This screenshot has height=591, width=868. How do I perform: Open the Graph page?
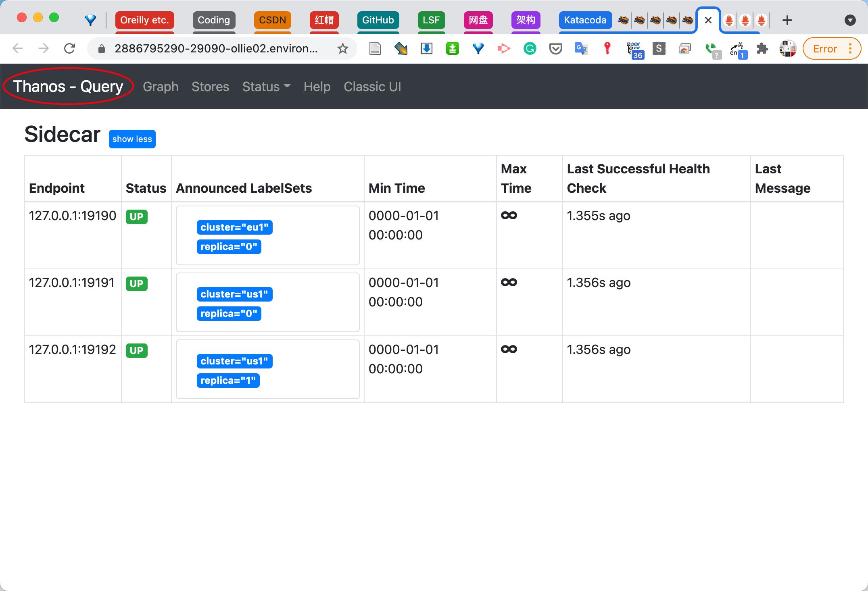[x=161, y=87]
